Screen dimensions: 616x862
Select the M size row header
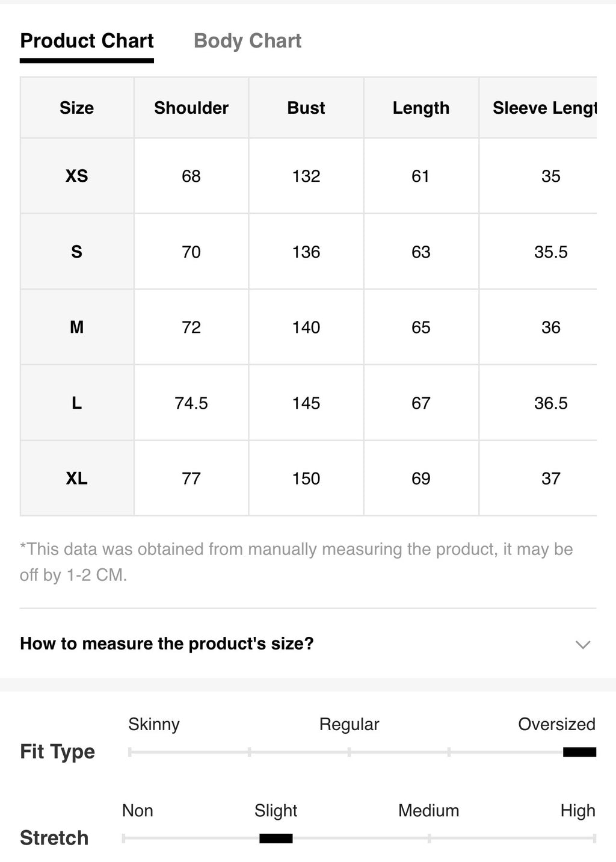pos(77,327)
